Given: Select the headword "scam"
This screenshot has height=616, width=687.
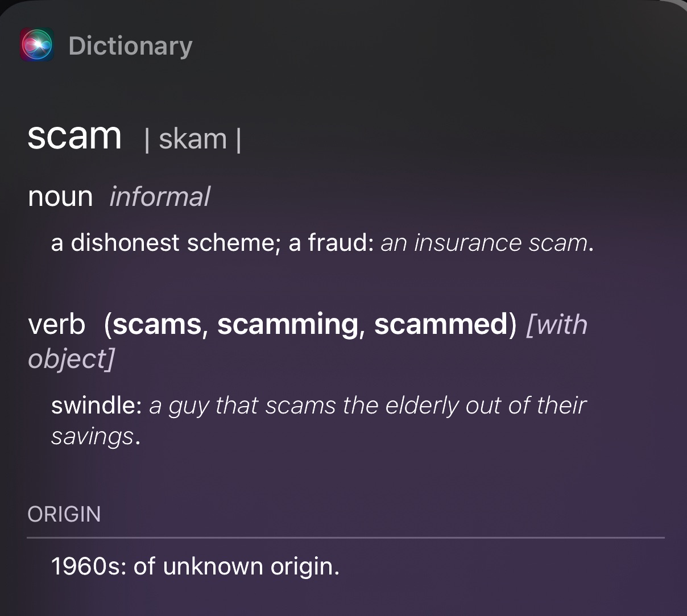Looking at the screenshot, I should [x=75, y=136].
